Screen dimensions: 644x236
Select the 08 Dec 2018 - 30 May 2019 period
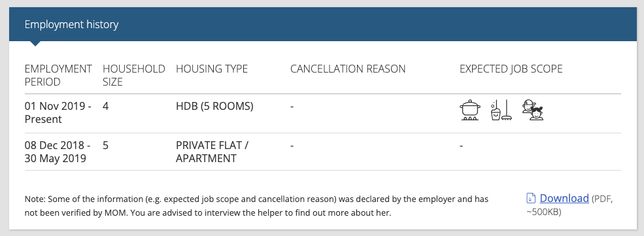(58, 152)
